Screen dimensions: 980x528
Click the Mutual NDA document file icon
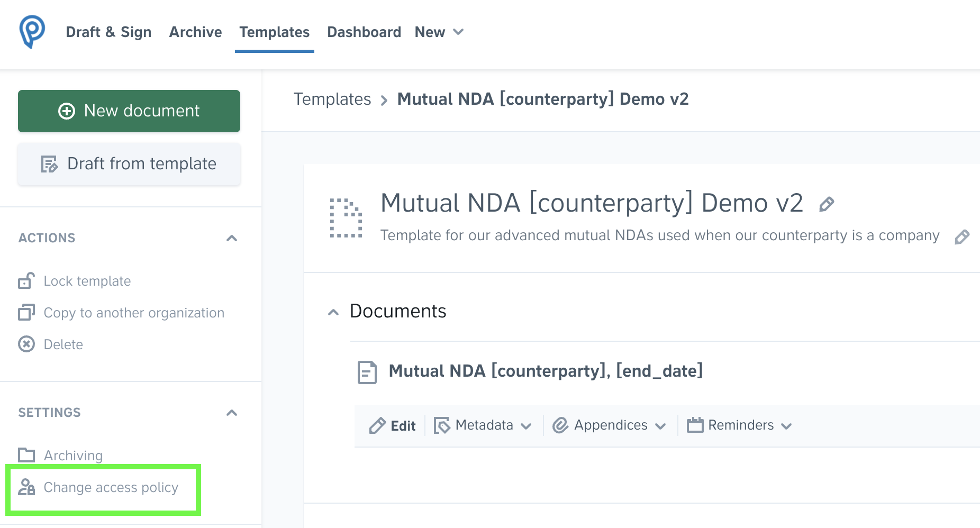(x=367, y=372)
